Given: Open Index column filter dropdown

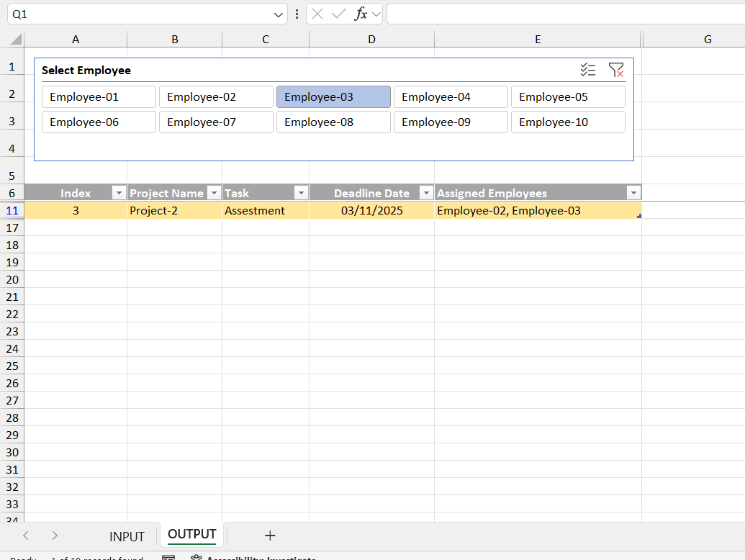Looking at the screenshot, I should coord(119,193).
